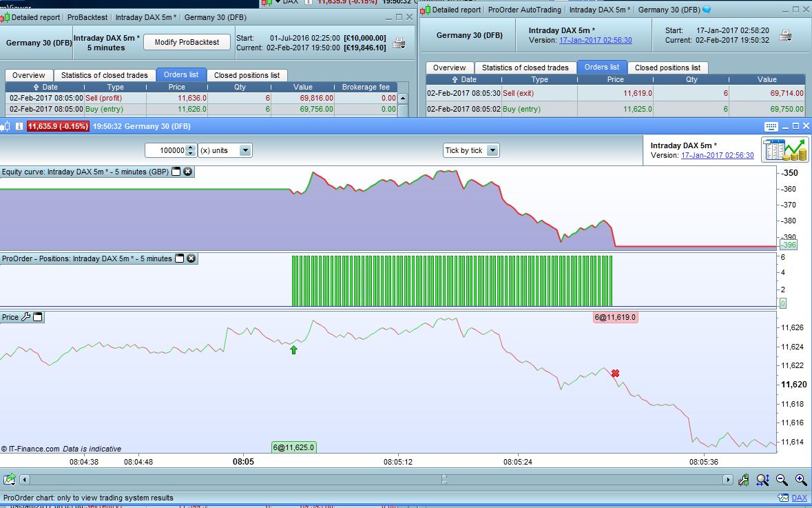Click the 100000 quantity input field
The width and height of the screenshot is (812, 508).
point(166,150)
